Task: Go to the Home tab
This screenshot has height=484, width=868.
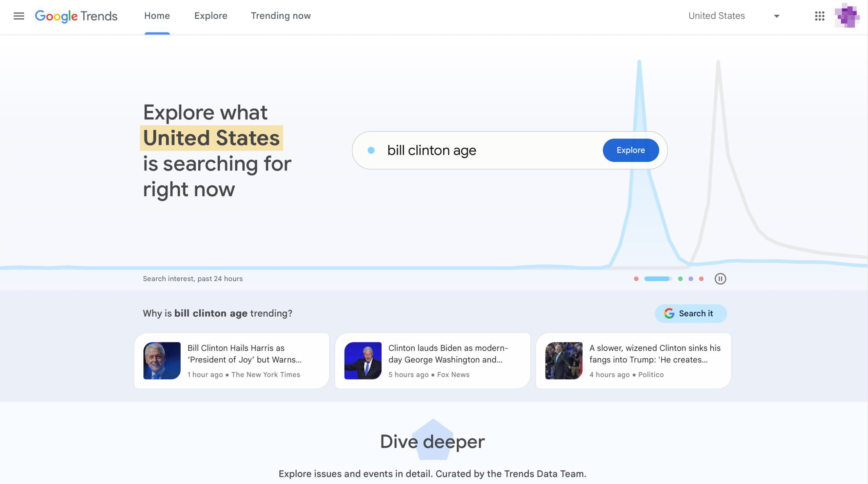Action: click(x=157, y=16)
